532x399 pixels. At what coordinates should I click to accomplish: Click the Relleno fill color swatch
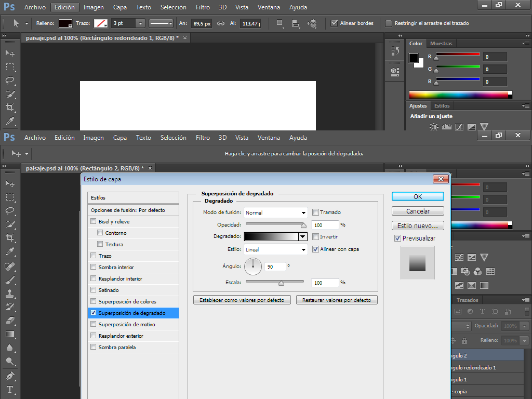(65, 23)
